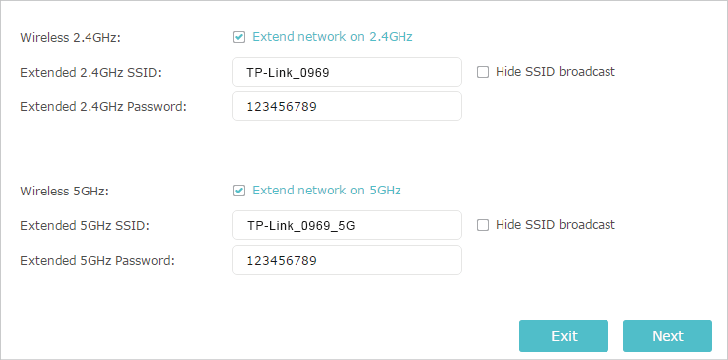728x360 pixels.
Task: Select the "Extended 2.4GHz Password:" label
Action: [x=103, y=107]
